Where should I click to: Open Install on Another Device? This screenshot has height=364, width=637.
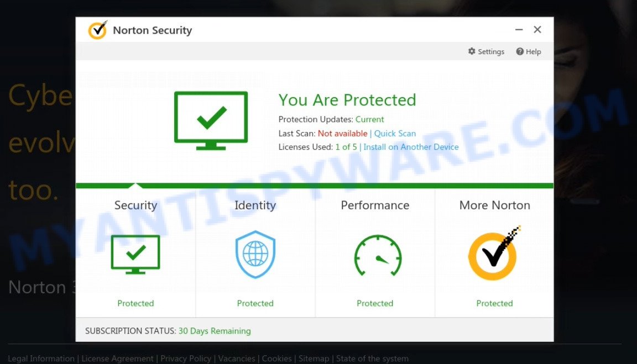(x=411, y=147)
